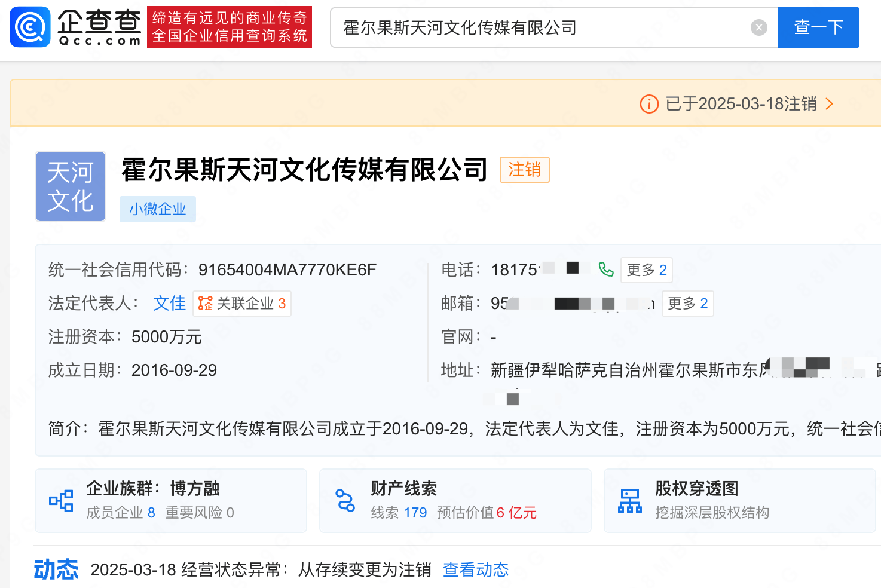The width and height of the screenshot is (881, 588).
Task: Open notice 已于2025-03-18注销
Action: tap(741, 104)
